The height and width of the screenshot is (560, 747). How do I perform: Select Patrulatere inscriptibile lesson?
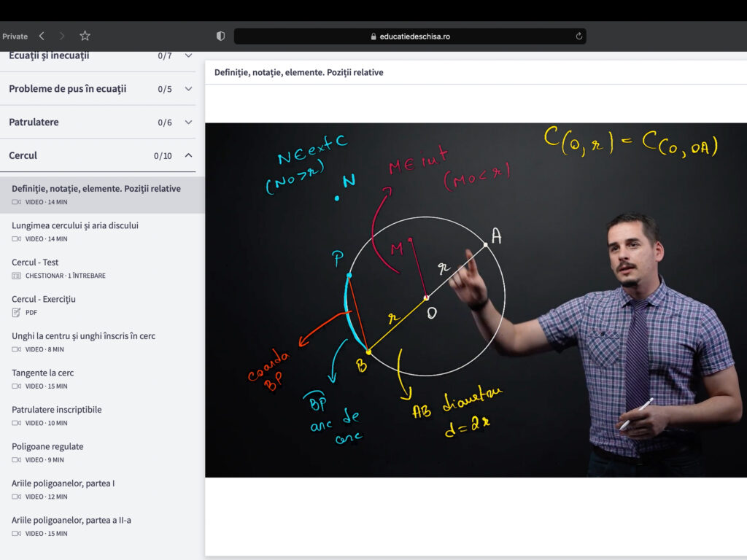57,410
